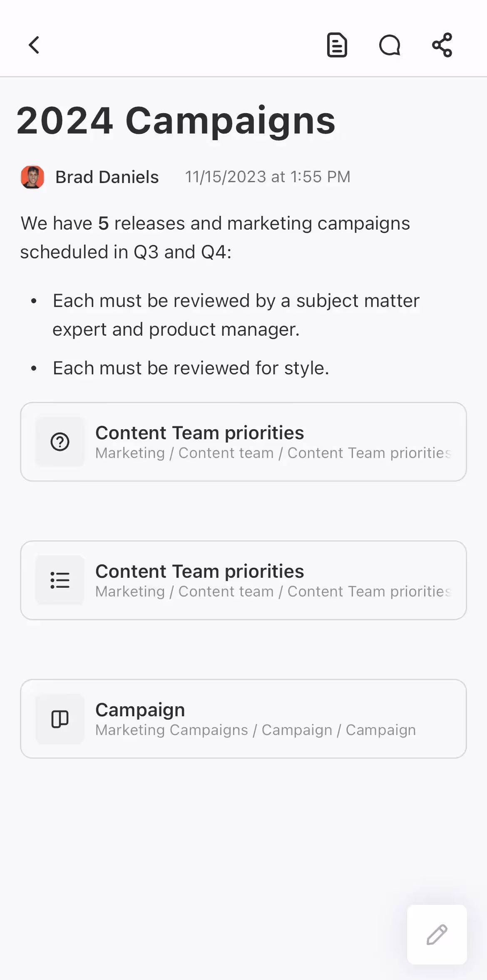Image resolution: width=487 pixels, height=980 pixels.
Task: Click the list icon on the second priorities card
Action: [60, 580]
